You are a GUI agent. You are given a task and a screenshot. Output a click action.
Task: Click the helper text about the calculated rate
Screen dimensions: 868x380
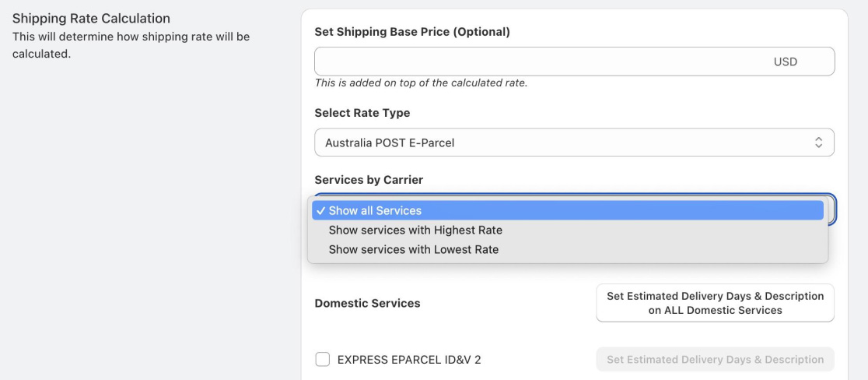tap(421, 83)
